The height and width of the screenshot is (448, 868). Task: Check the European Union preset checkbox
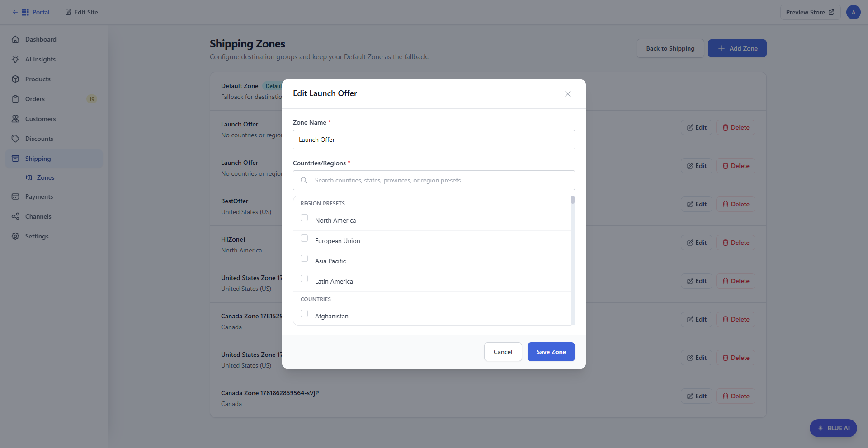click(304, 238)
